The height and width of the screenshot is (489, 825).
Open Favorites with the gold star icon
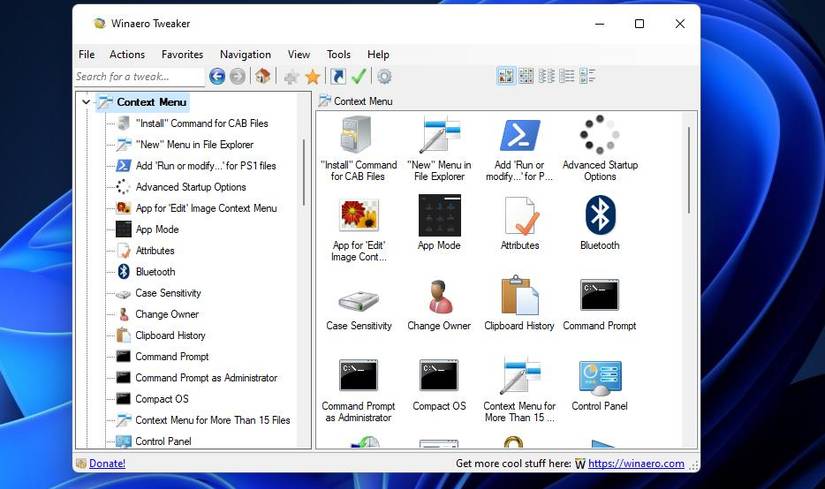click(313, 77)
